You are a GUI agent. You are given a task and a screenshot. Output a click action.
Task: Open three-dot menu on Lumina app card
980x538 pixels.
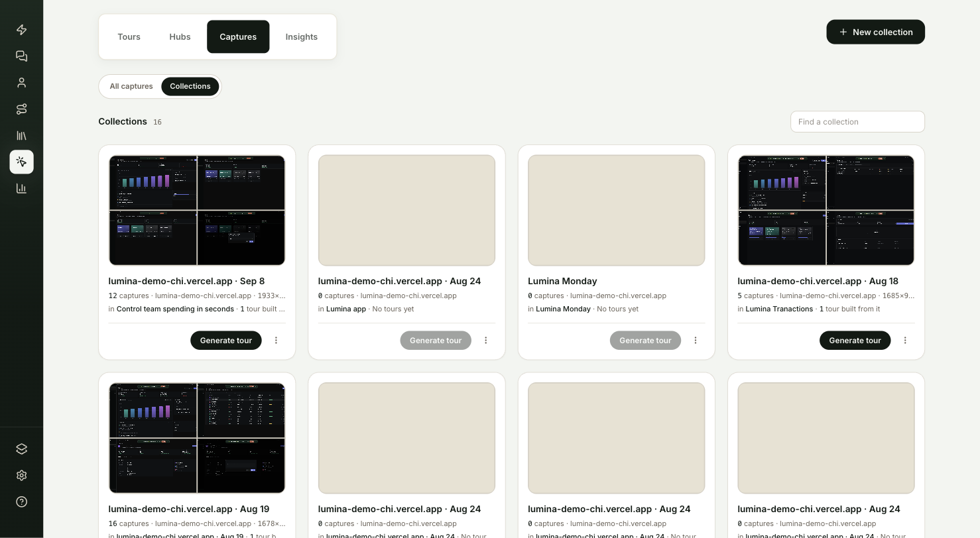click(486, 341)
